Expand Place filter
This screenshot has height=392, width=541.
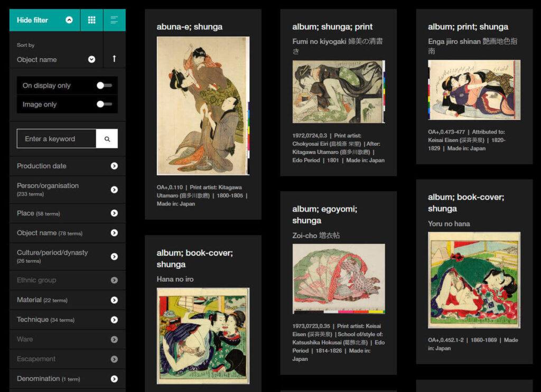tap(67, 213)
